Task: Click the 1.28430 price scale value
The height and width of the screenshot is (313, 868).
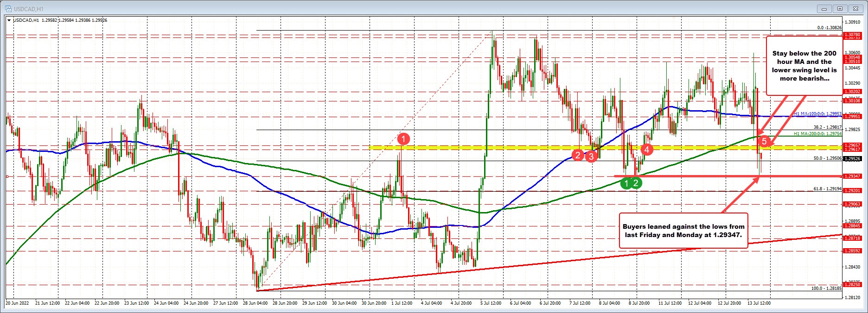Action: (853, 267)
